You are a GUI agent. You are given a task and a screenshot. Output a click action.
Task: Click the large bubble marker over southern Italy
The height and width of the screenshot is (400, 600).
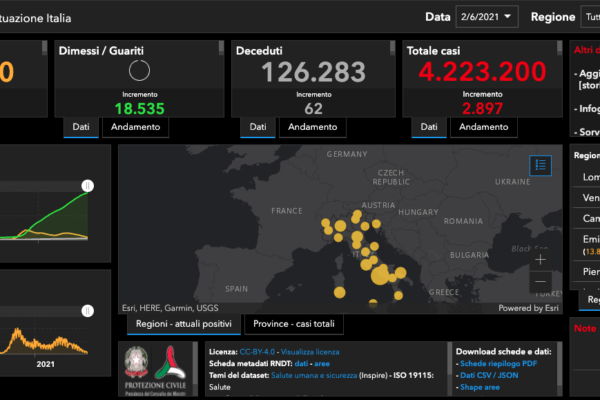point(381,273)
